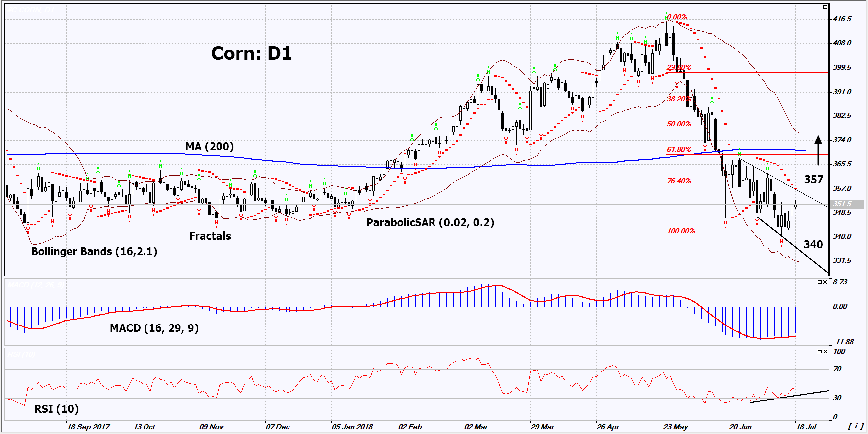This screenshot has width=868, height=434.
Task: Click the 100.00% Fibonacci level label
Action: [681, 231]
